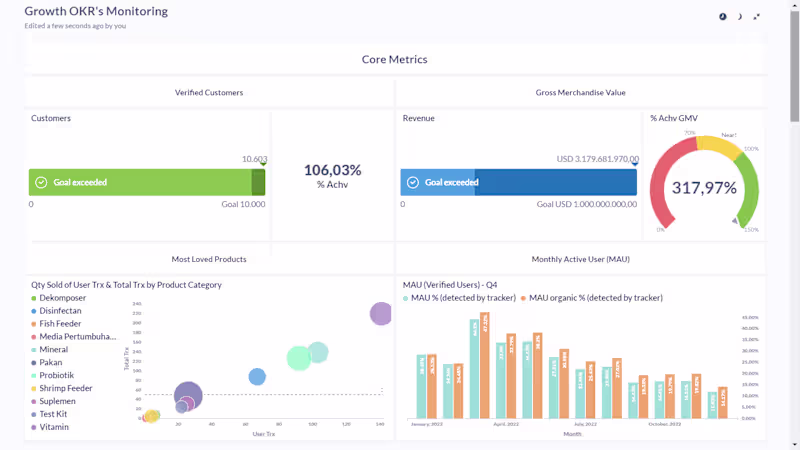The height and width of the screenshot is (450, 800).
Task: Click the large purple Vitamin bubble in scatter chart
Action: [381, 313]
